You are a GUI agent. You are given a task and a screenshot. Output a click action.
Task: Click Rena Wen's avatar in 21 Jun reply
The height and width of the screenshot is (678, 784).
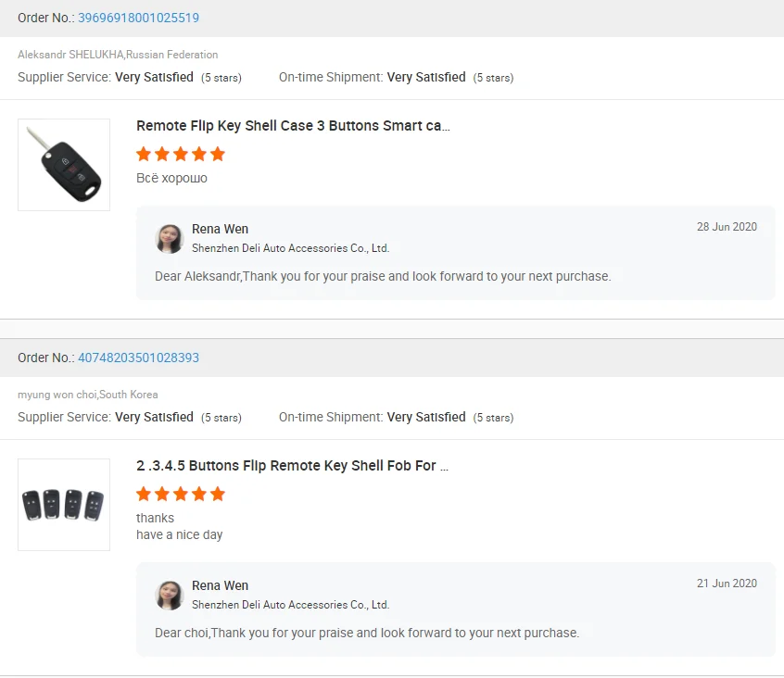tap(170, 596)
